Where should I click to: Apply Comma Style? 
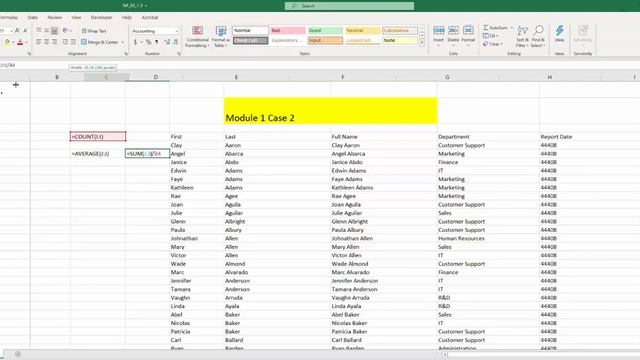pyautogui.click(x=156, y=42)
